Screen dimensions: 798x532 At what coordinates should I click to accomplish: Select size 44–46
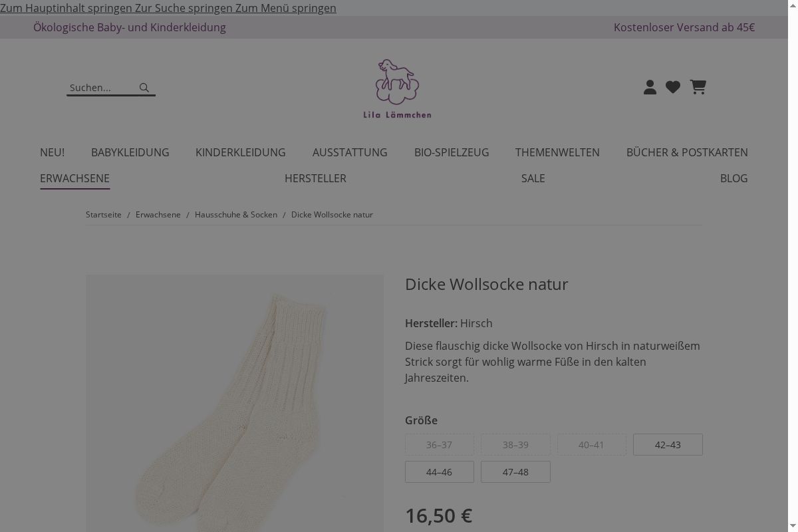click(x=439, y=472)
